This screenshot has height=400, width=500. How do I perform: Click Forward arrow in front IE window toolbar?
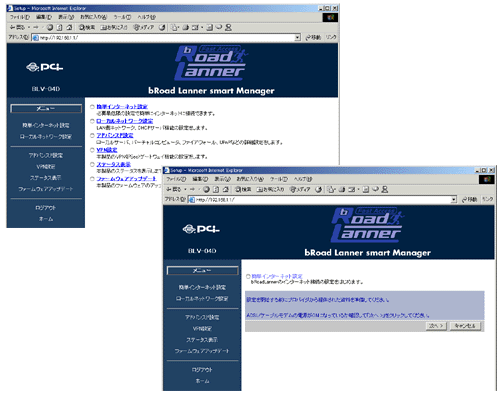coord(192,189)
